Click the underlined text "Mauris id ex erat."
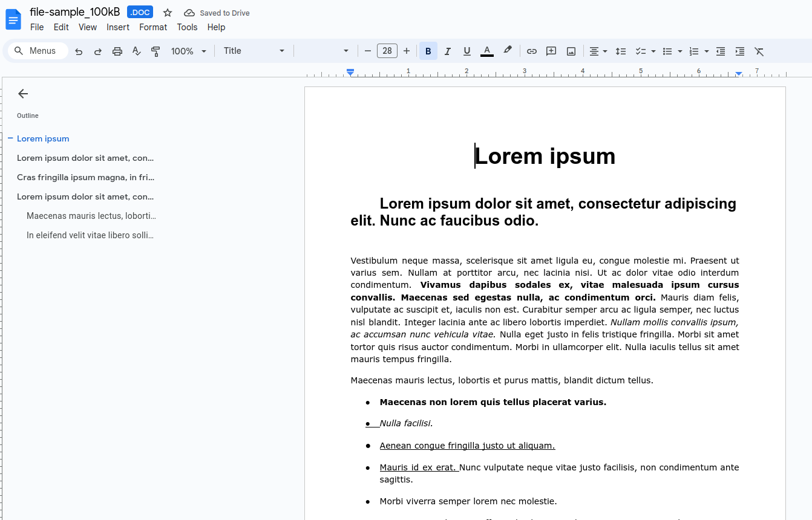Viewport: 812px width, 520px height. click(x=418, y=467)
